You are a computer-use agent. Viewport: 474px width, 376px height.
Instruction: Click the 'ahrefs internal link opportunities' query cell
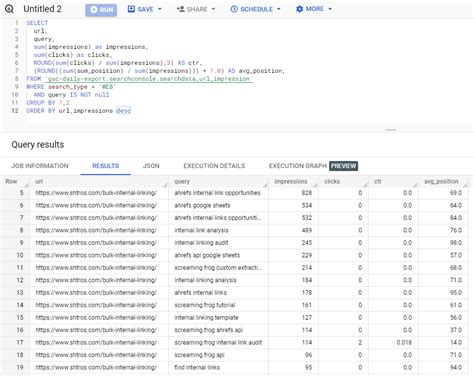tap(217, 193)
